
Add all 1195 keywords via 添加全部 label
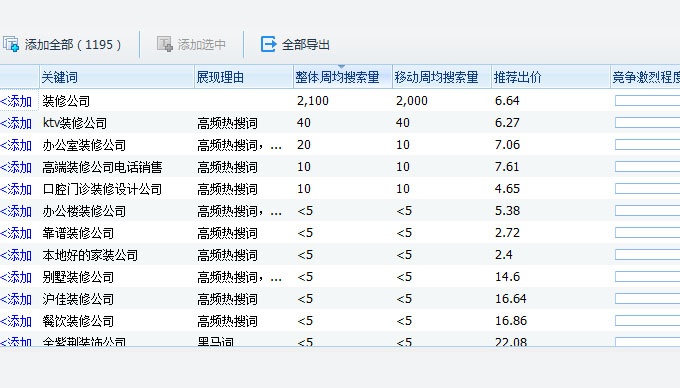[x=73, y=45]
